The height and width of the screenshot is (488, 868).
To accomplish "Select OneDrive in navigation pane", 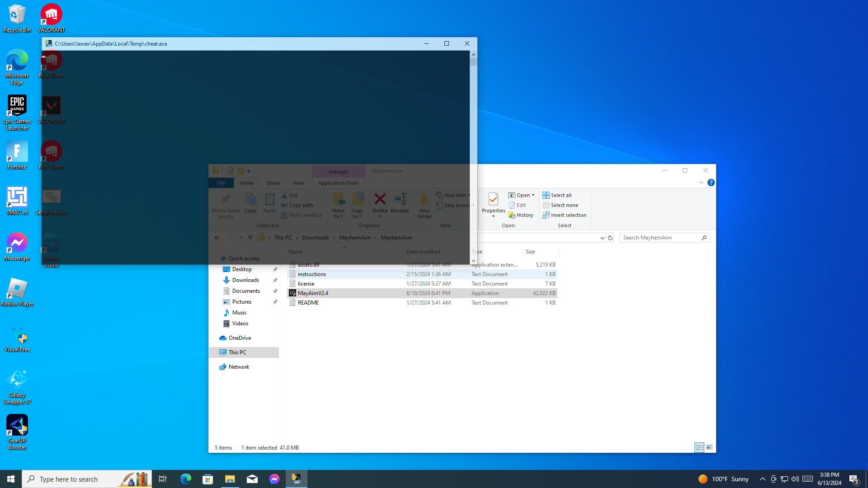I will tap(240, 338).
